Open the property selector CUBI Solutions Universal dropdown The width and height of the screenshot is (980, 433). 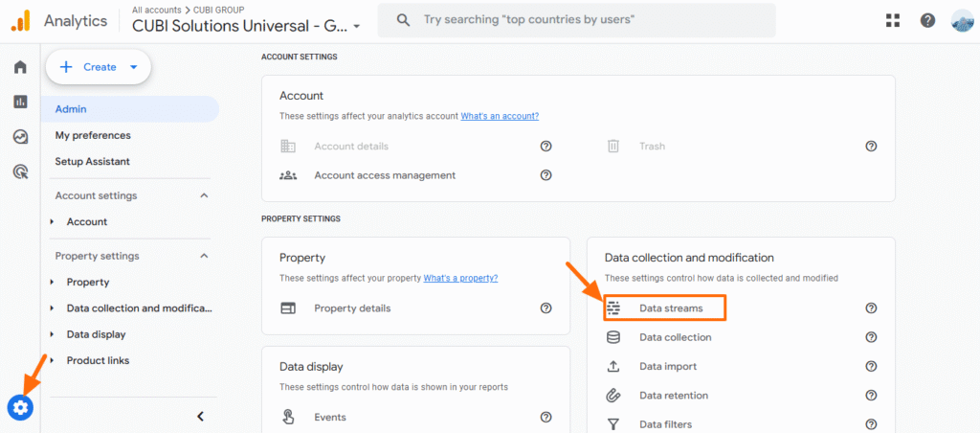click(x=246, y=26)
